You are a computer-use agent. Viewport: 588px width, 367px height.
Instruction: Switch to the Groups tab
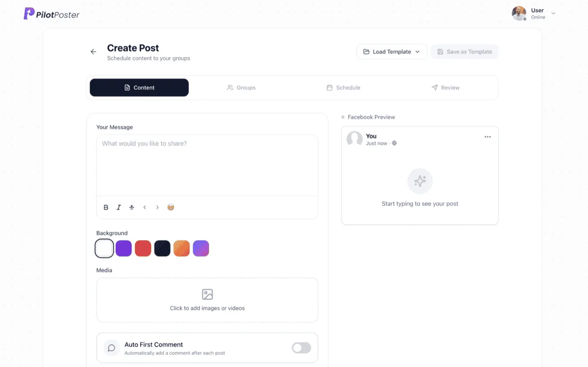[242, 87]
